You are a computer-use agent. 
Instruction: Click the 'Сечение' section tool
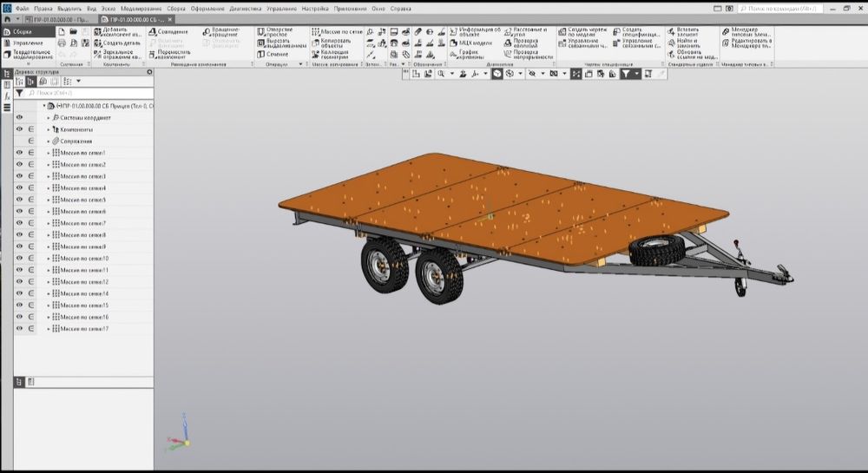tap(273, 54)
